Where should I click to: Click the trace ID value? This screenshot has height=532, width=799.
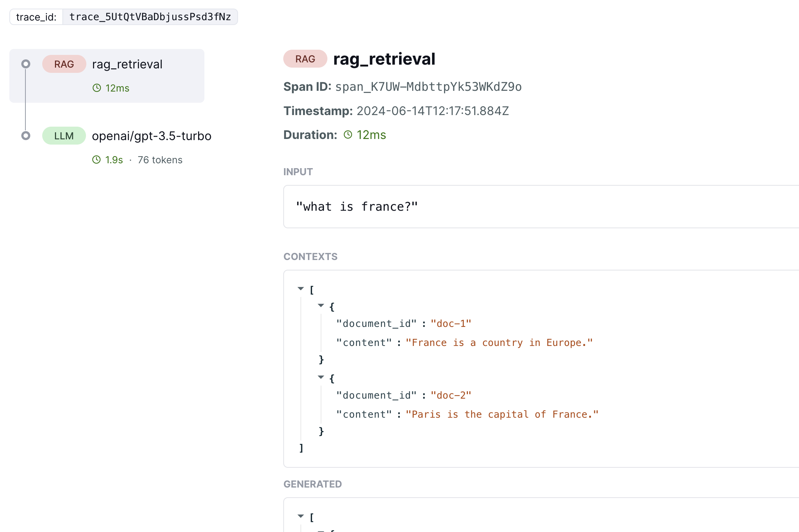click(x=150, y=17)
